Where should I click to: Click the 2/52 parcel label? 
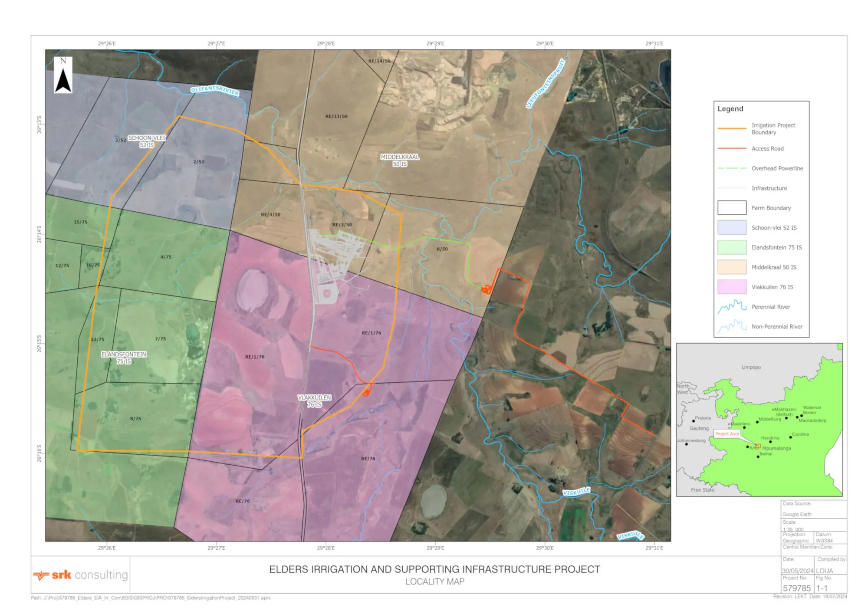198,162
